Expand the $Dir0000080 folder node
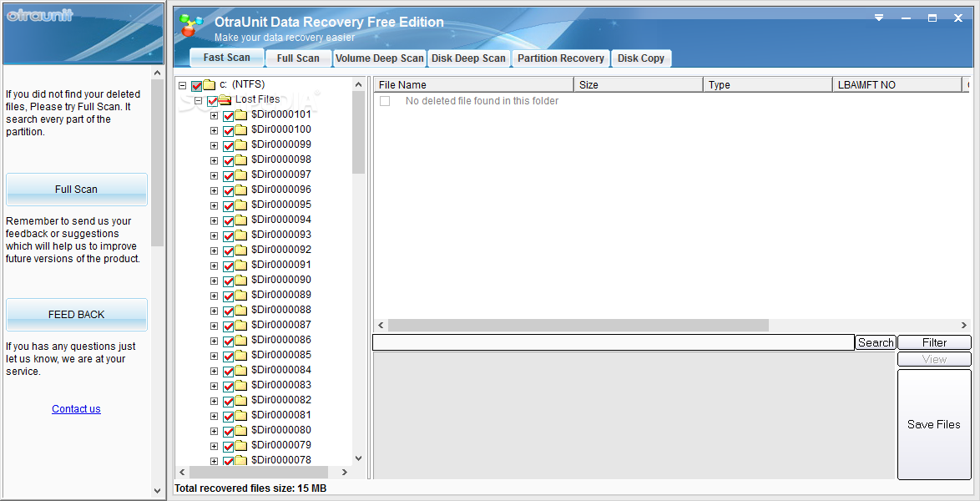The image size is (980, 501). tap(214, 431)
